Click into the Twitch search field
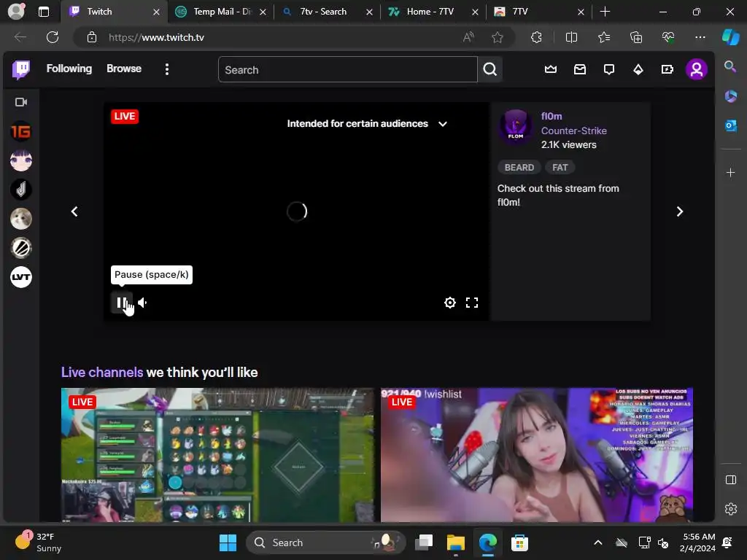Image resolution: width=747 pixels, height=560 pixels. click(348, 69)
